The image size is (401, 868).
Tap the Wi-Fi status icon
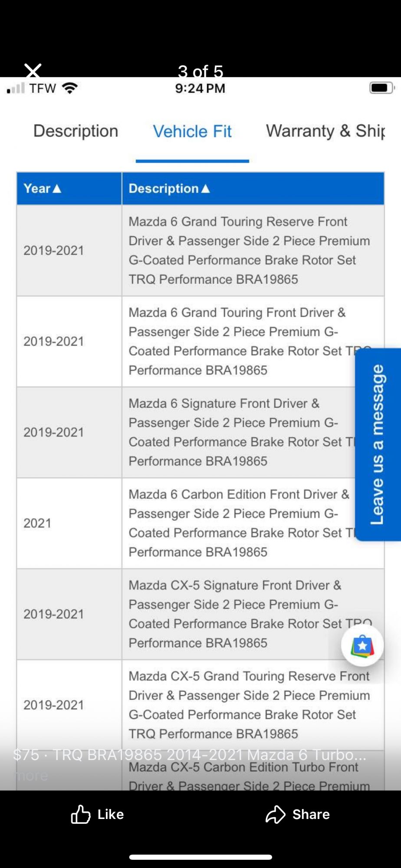70,88
